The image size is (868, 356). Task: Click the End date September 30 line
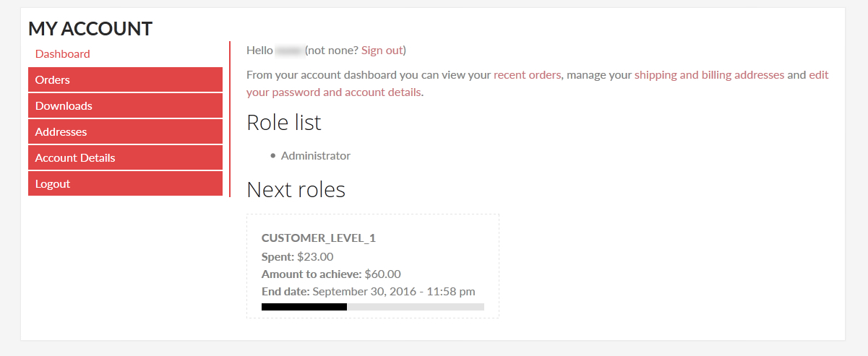[368, 292]
